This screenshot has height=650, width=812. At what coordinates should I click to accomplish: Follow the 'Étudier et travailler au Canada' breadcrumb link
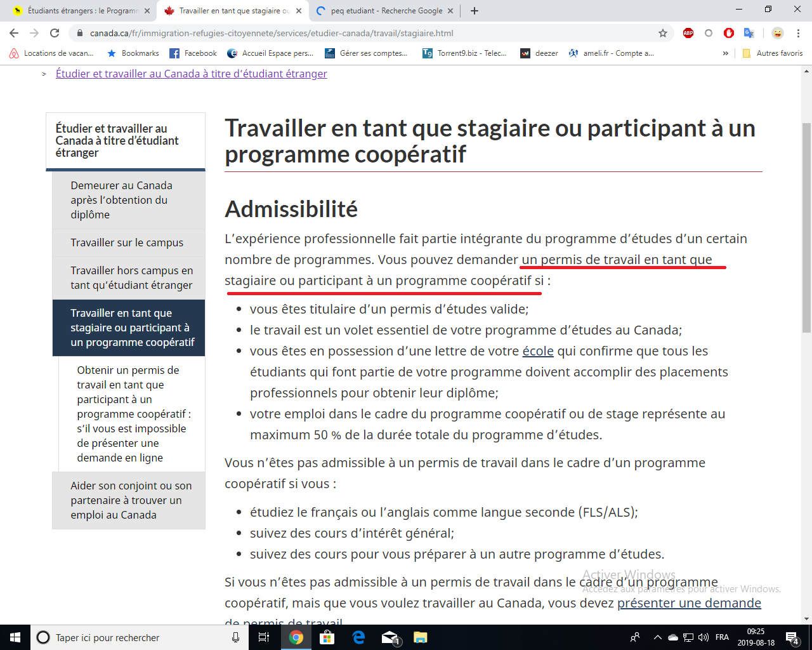[192, 74]
